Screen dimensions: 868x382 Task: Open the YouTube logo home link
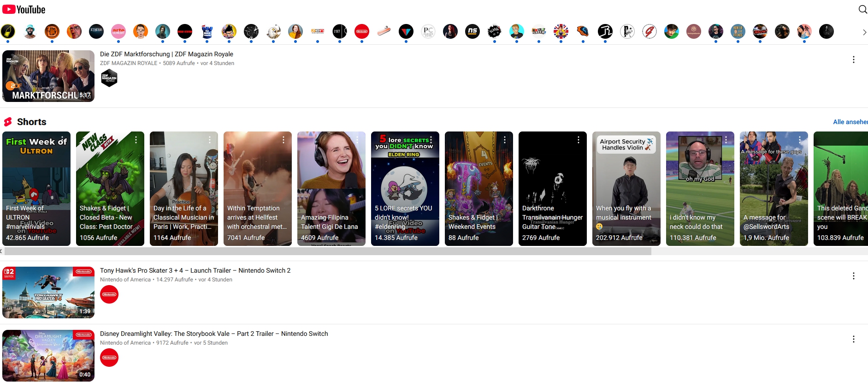coord(24,9)
